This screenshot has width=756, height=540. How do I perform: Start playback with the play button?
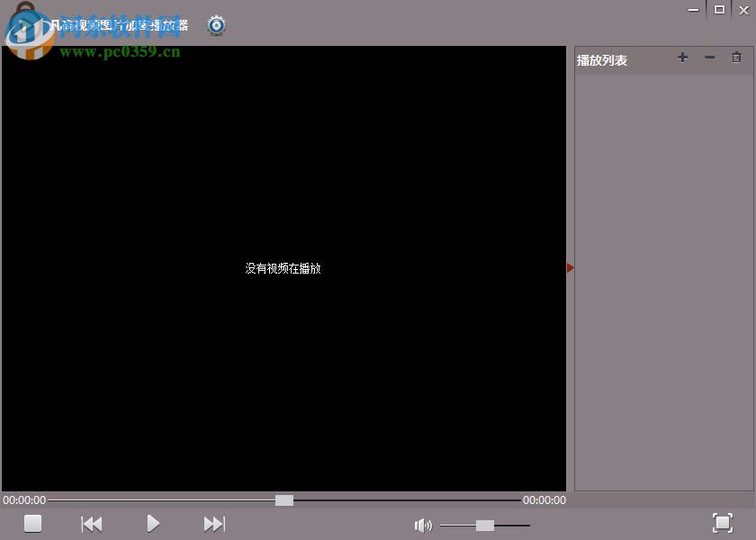(x=152, y=523)
